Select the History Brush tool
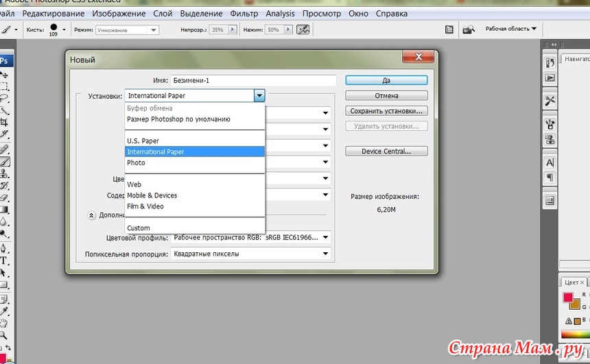Image resolution: width=590 pixels, height=364 pixels. coord(4,185)
